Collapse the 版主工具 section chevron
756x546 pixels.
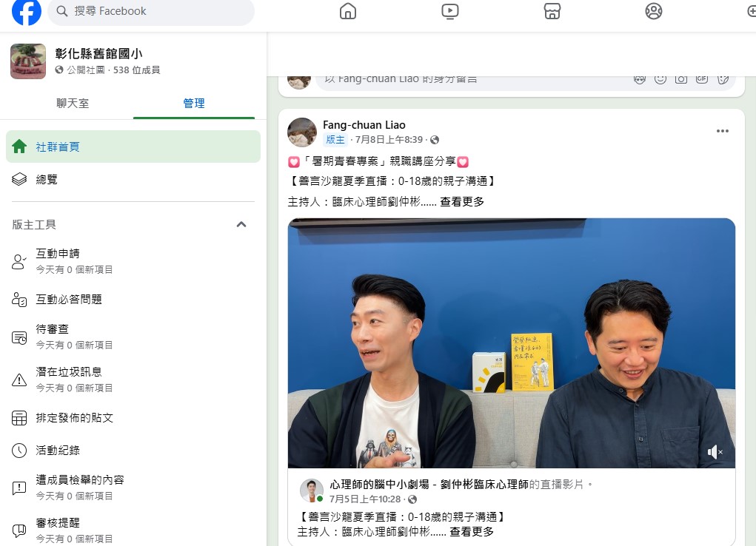coord(241,225)
